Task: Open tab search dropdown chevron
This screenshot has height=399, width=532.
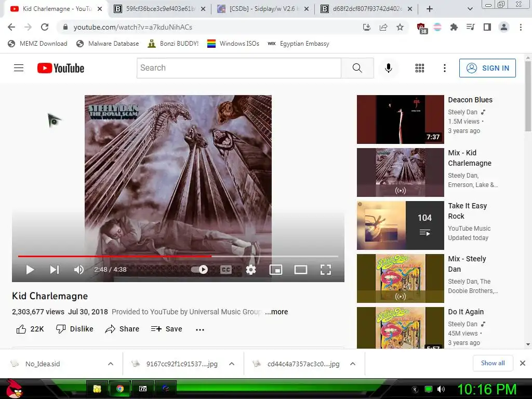Action: tap(470, 9)
